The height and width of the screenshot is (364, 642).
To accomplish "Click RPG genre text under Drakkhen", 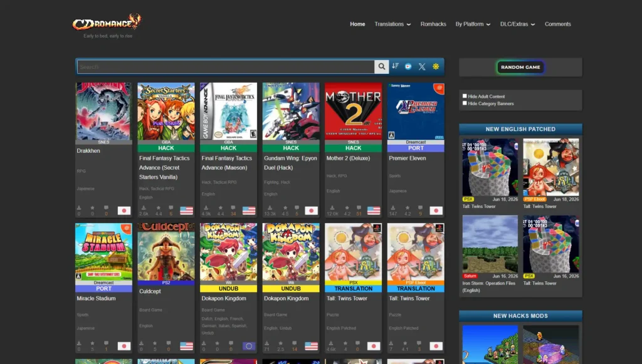I will [81, 171].
